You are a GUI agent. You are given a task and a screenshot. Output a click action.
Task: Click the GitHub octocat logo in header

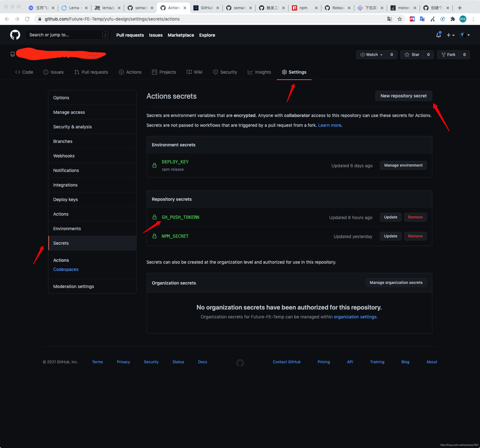click(x=15, y=35)
